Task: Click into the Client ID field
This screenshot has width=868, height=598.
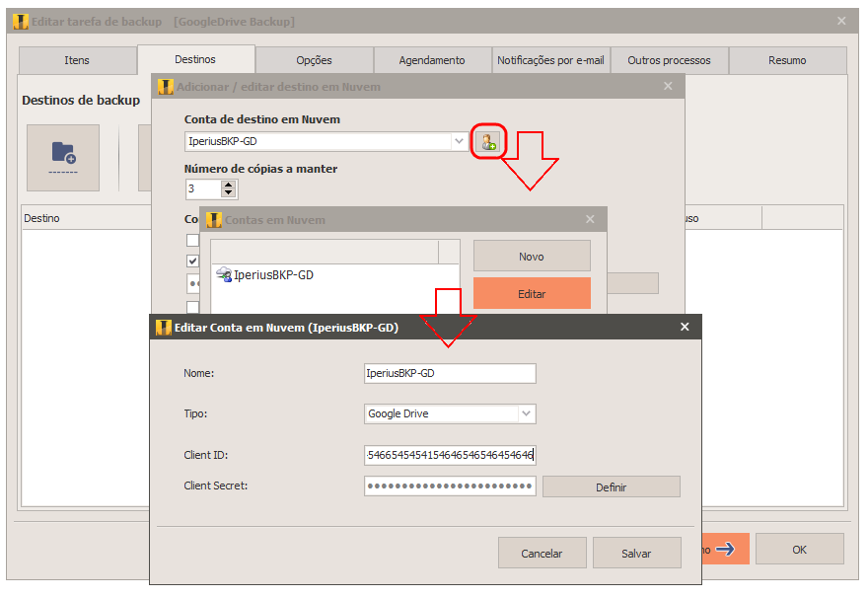Action: [450, 455]
